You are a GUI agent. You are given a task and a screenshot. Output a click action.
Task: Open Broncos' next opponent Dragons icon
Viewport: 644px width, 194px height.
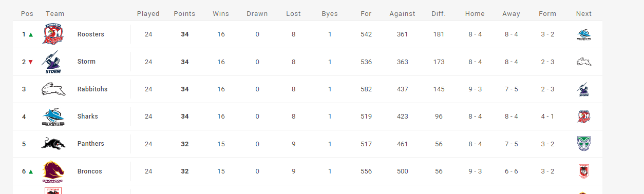[x=584, y=171]
